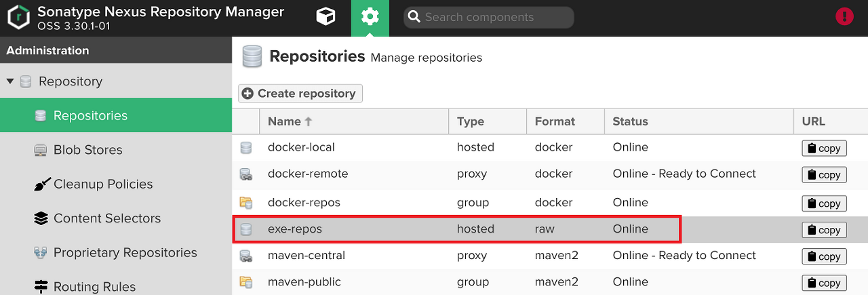Viewport: 868px width, 295px height.
Task: Click the Repository node icon in sidebar
Action: (26, 82)
